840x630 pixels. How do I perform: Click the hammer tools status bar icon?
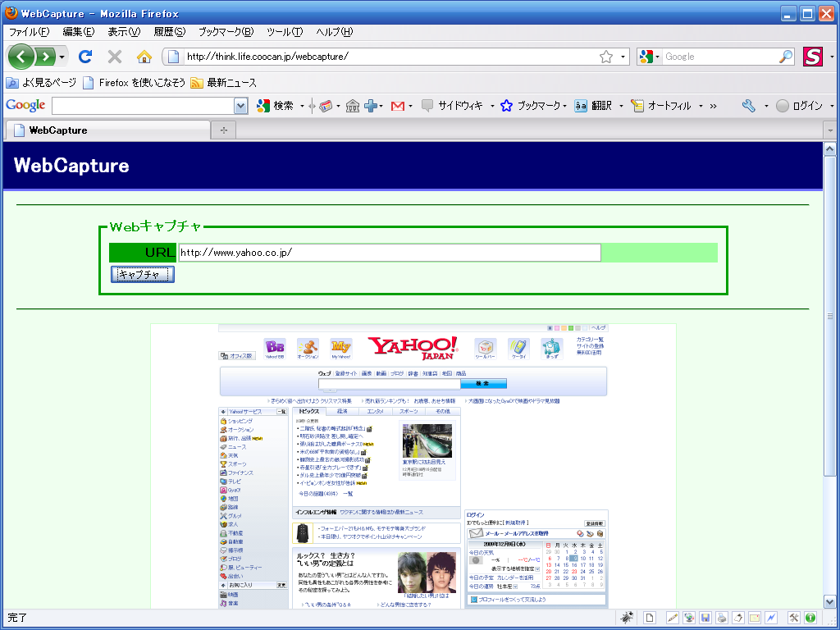794,618
